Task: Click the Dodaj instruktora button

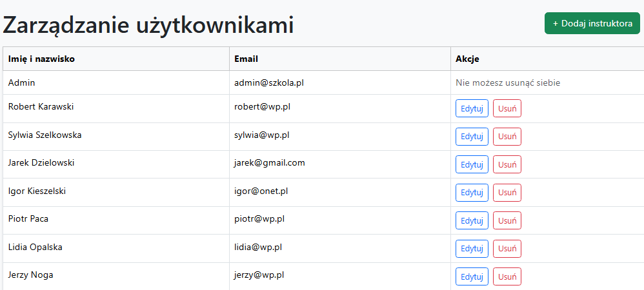Action: (x=592, y=23)
